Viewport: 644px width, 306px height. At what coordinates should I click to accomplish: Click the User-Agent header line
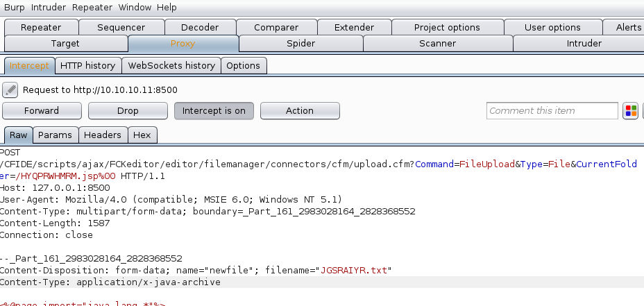coord(171,200)
